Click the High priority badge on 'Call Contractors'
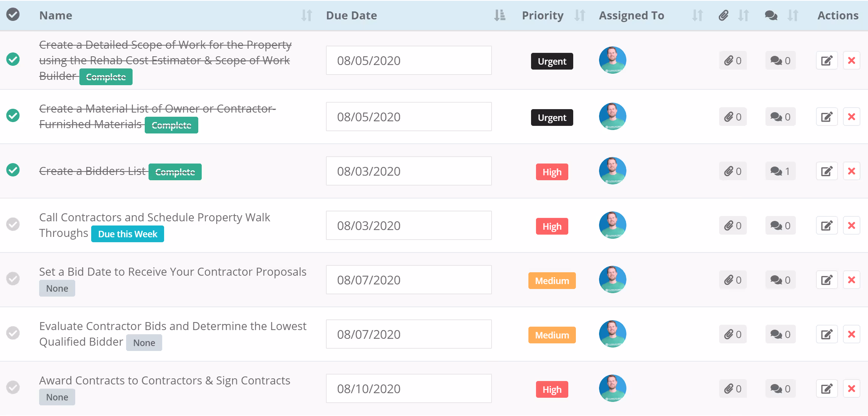The width and height of the screenshot is (868, 416). coord(552,226)
